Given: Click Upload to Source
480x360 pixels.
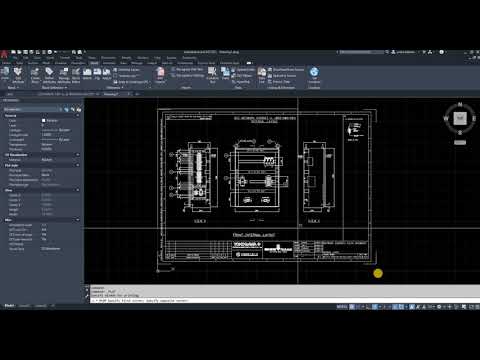Looking at the screenshot, I should 282,76.
